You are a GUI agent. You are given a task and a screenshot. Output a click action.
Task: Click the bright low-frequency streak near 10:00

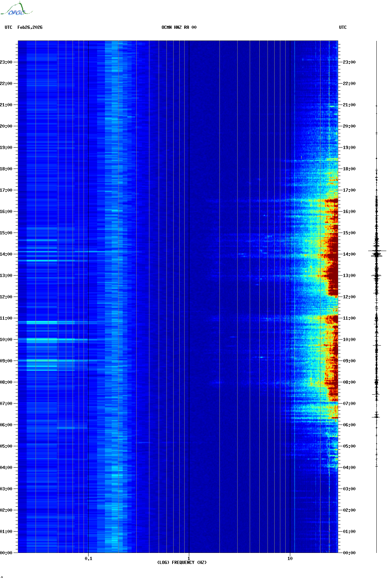(57, 340)
